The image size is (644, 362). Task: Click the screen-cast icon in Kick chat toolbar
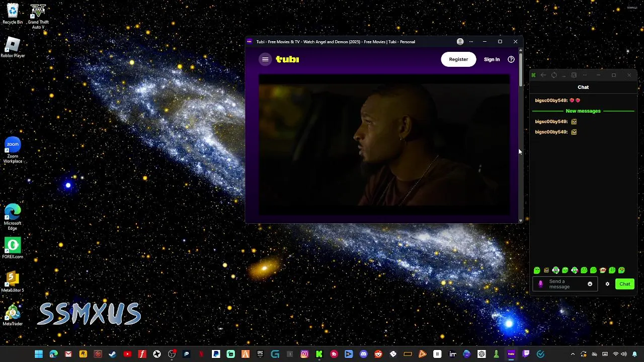pyautogui.click(x=574, y=75)
